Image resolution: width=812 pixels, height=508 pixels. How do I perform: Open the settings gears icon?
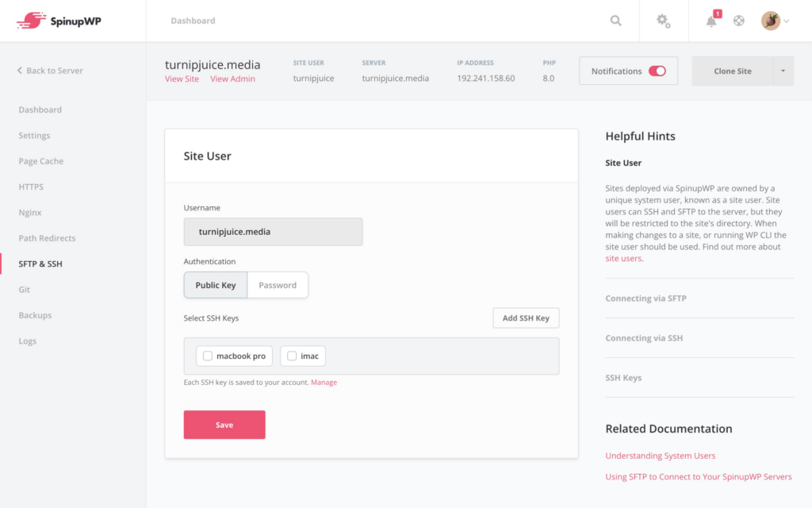[663, 21]
